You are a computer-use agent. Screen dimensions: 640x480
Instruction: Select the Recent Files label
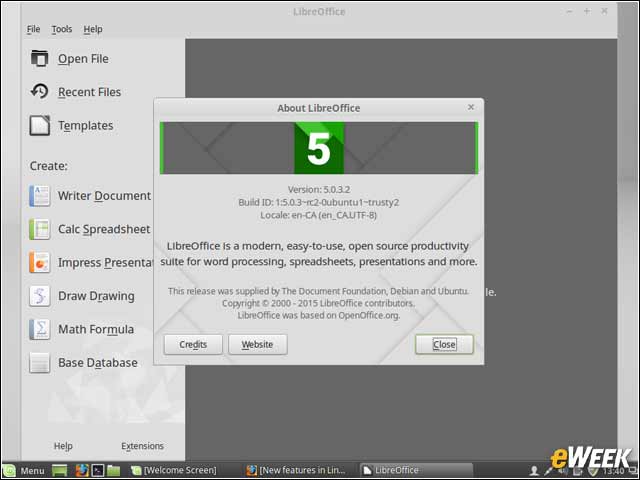89,92
